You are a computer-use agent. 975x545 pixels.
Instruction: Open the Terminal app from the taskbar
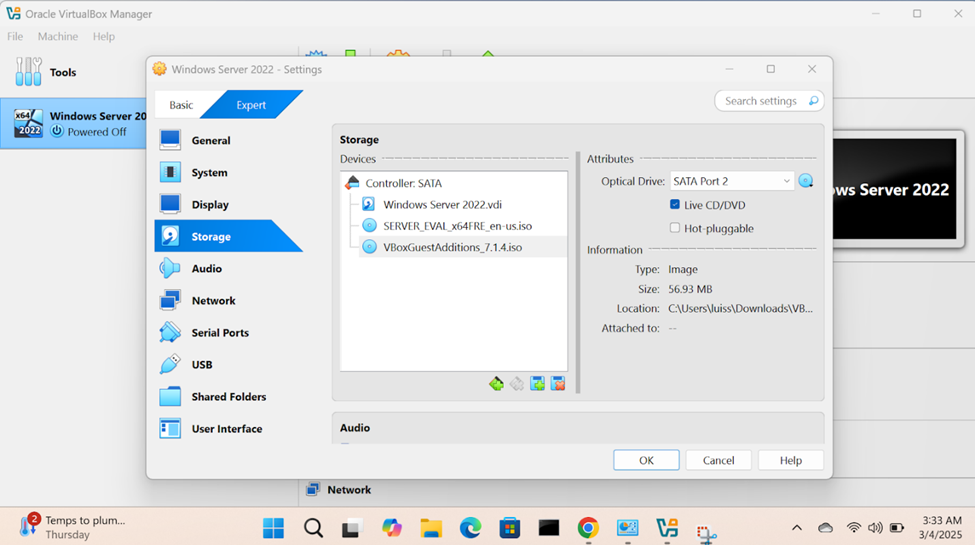[x=548, y=528]
